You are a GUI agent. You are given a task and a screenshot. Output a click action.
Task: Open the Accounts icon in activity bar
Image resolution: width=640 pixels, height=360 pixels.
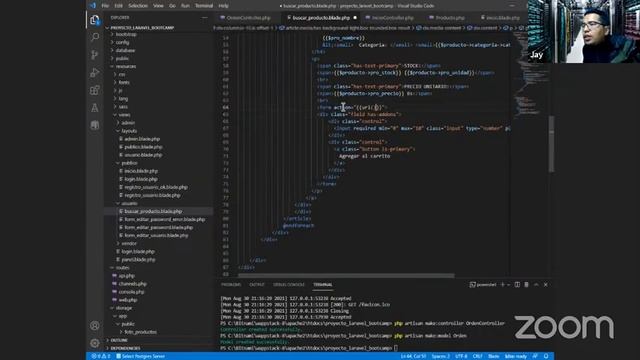95,326
